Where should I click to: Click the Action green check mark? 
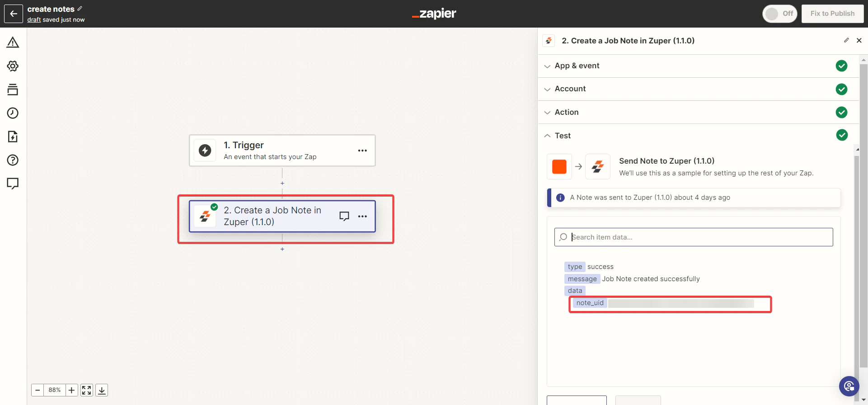pyautogui.click(x=841, y=112)
